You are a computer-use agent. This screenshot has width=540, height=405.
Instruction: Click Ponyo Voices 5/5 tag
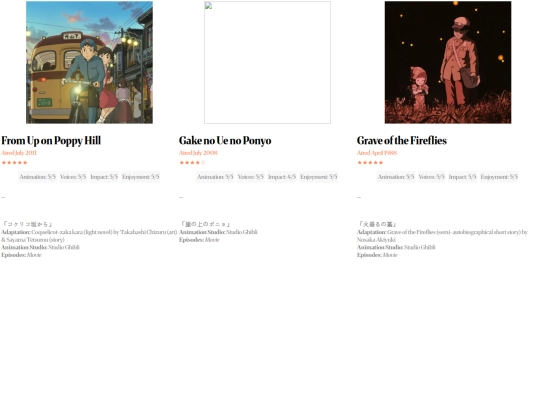coord(250,177)
